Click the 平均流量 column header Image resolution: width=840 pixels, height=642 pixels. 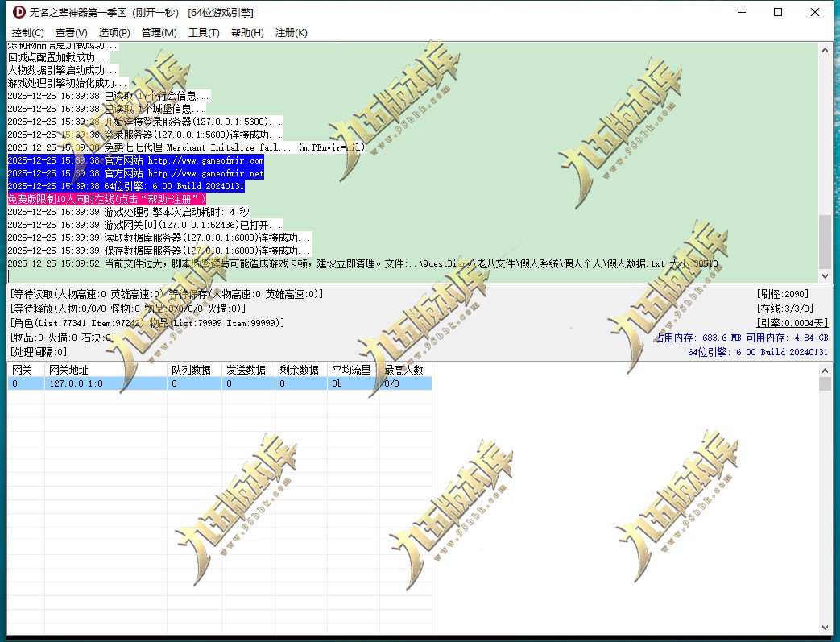[354, 370]
